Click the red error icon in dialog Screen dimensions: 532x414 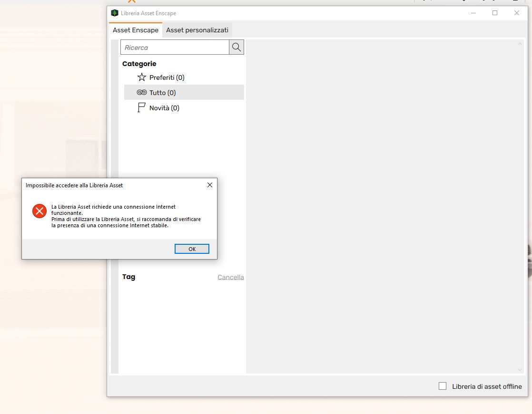pos(39,211)
